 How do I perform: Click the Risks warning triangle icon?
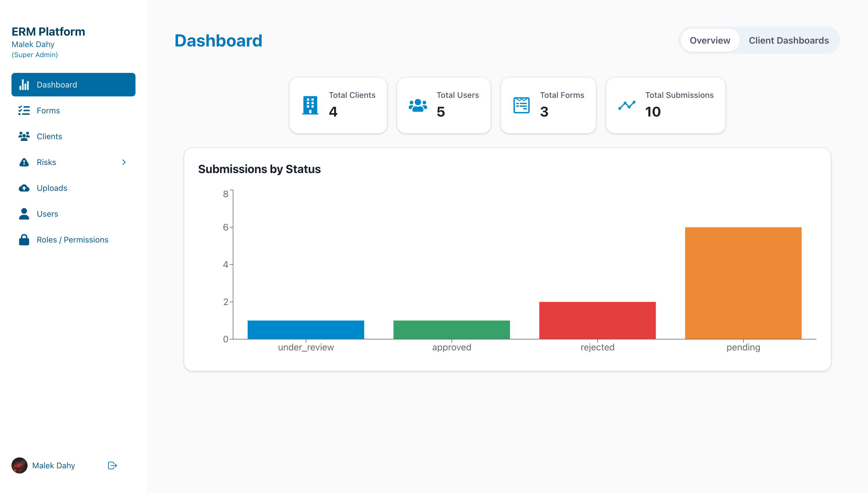[x=24, y=162]
